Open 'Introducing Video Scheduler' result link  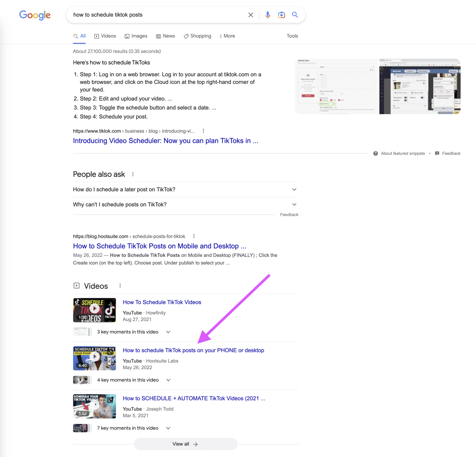coord(165,141)
